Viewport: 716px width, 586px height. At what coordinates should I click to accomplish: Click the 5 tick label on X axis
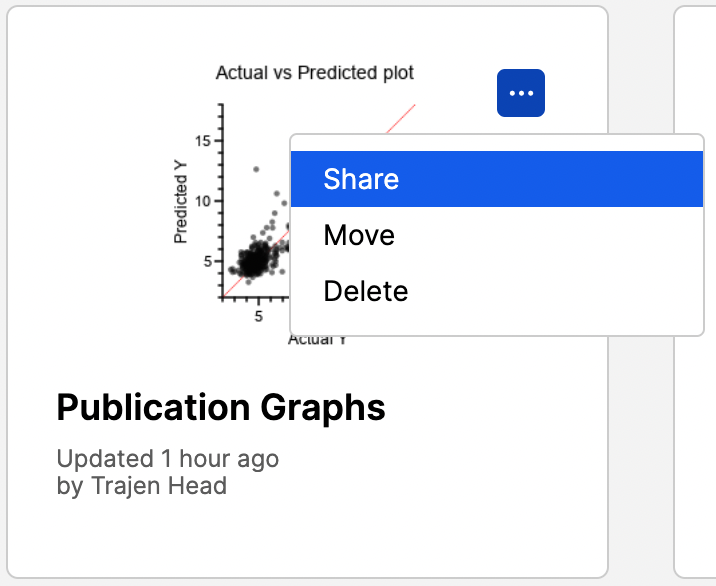pos(258,317)
